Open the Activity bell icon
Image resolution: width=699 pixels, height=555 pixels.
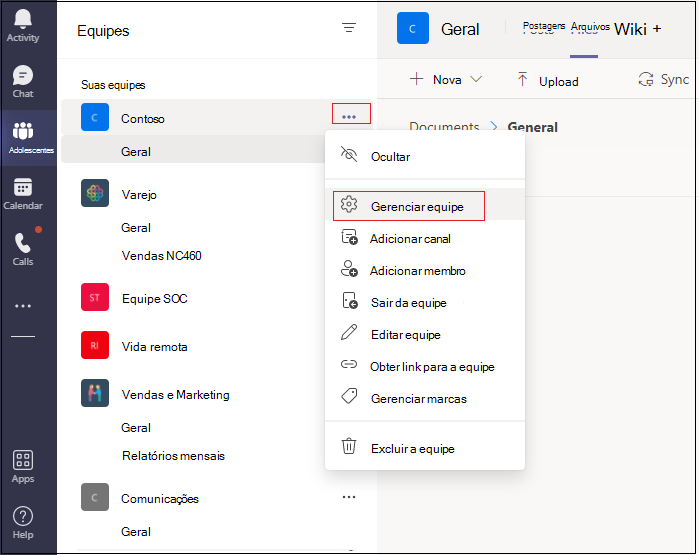click(x=23, y=19)
